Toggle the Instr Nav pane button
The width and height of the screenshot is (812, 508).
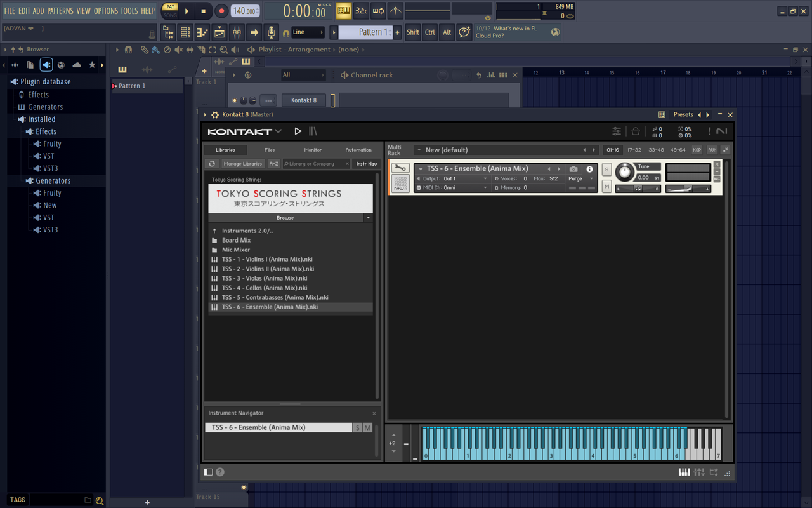pos(367,164)
